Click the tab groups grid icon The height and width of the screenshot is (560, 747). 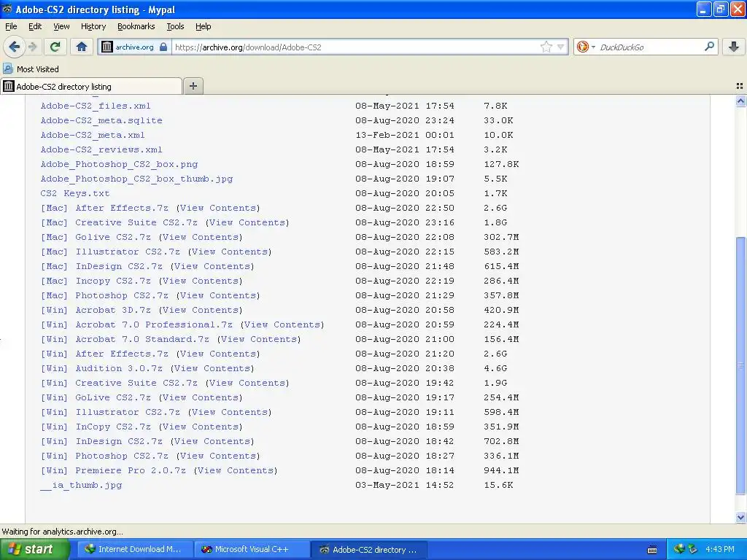(x=740, y=86)
